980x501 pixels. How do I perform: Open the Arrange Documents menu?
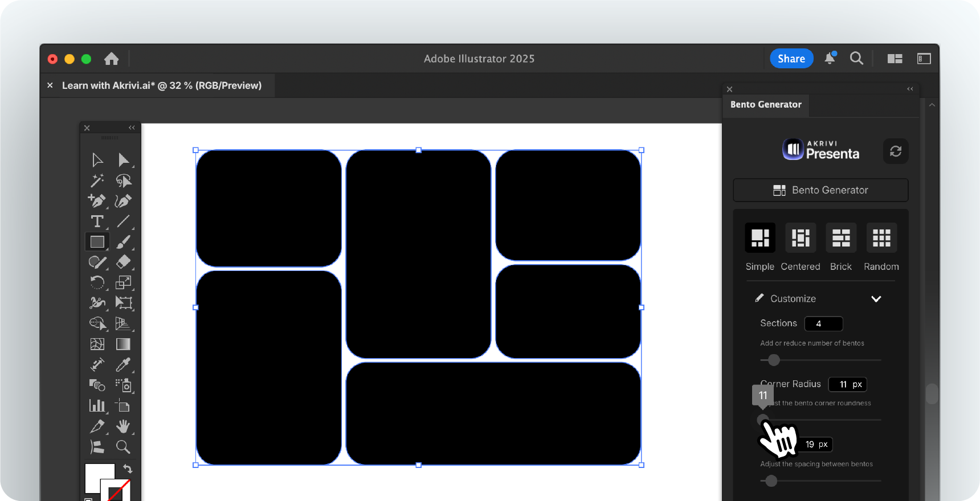pyautogui.click(x=895, y=59)
